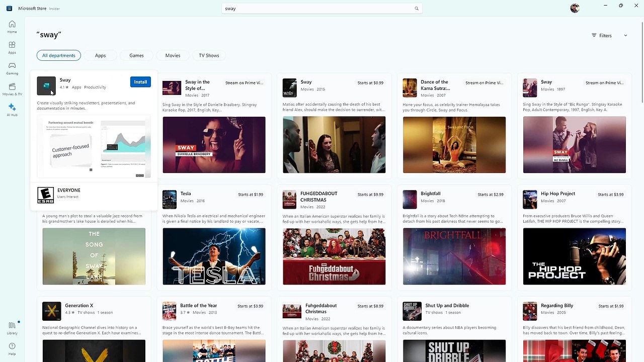The width and height of the screenshot is (644, 362).
Task: Click the small Shut Up and Dribble poster
Action: tap(412, 311)
